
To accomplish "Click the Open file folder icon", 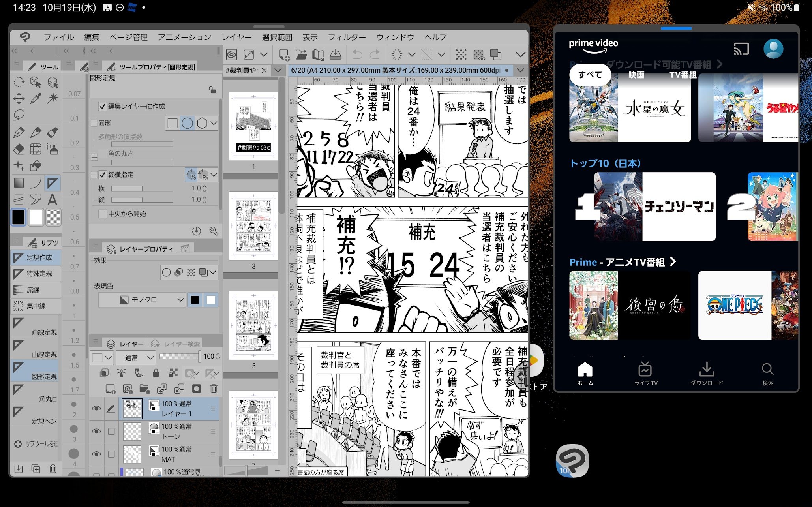I will coord(301,54).
